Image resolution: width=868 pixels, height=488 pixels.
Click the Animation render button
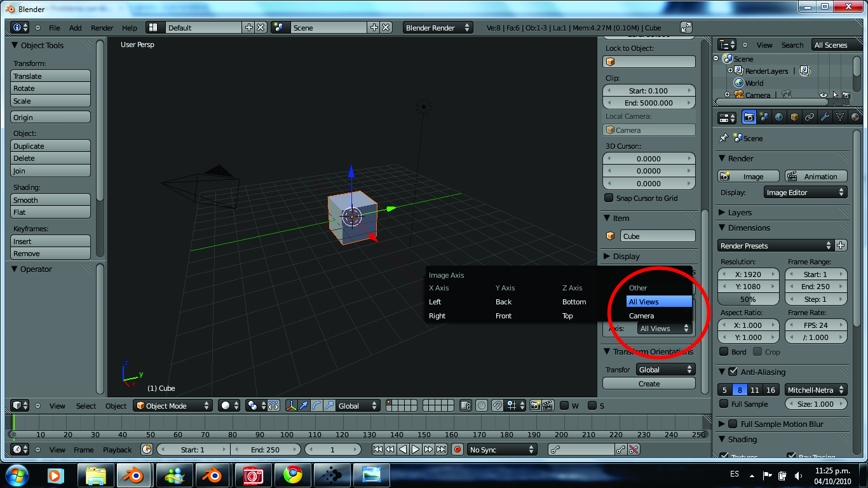pyautogui.click(x=816, y=176)
